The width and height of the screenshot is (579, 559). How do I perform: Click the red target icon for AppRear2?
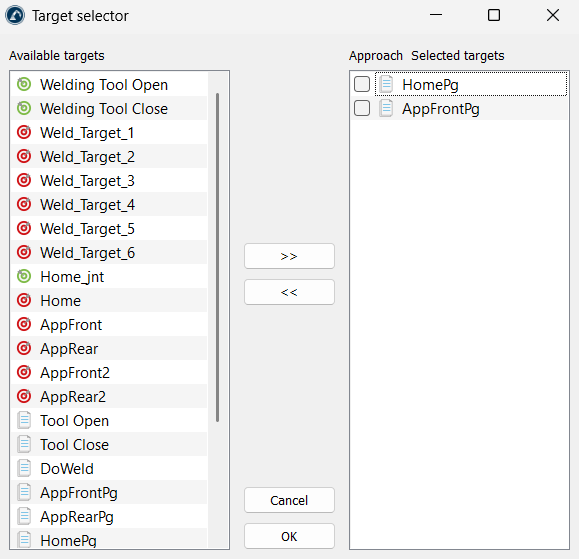pos(24,397)
